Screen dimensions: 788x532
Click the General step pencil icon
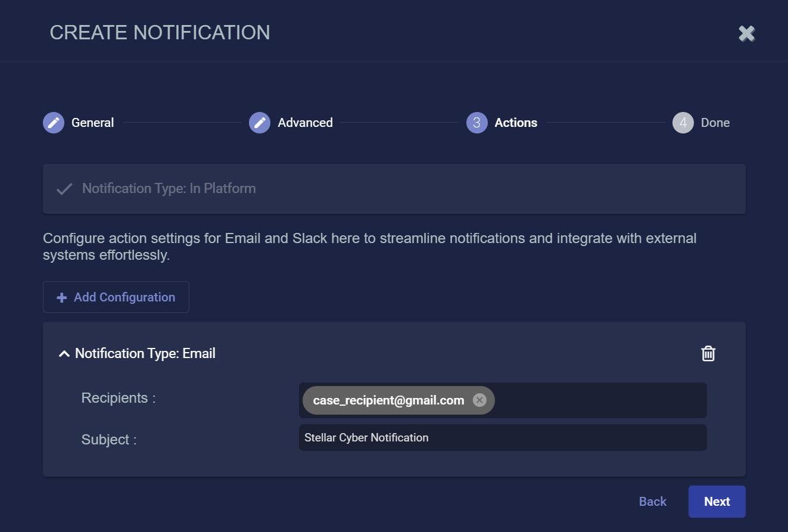click(x=54, y=123)
